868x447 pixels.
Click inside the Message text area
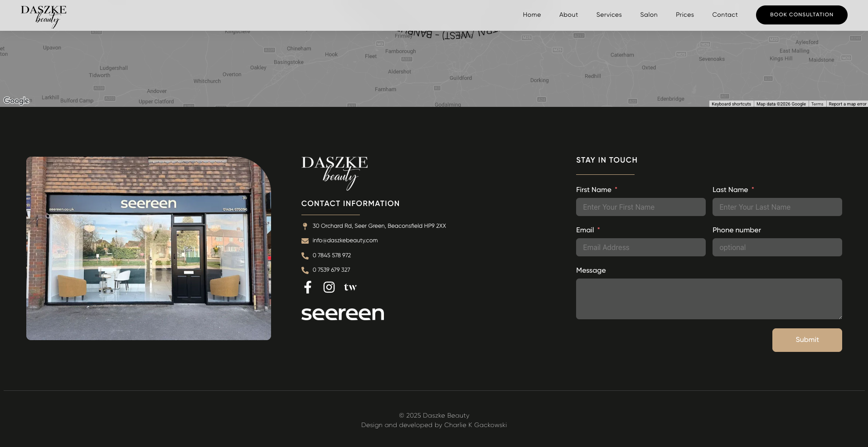(x=709, y=299)
